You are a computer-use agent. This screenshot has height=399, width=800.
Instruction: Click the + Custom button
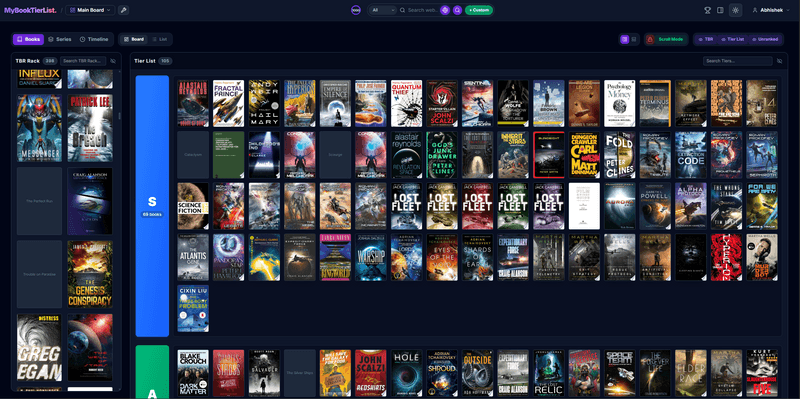tap(479, 10)
